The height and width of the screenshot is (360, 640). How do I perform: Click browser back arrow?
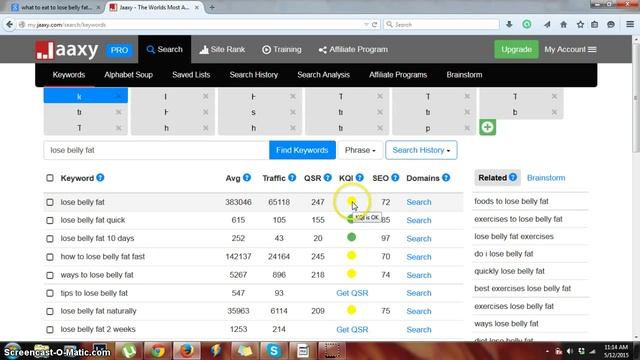9,24
